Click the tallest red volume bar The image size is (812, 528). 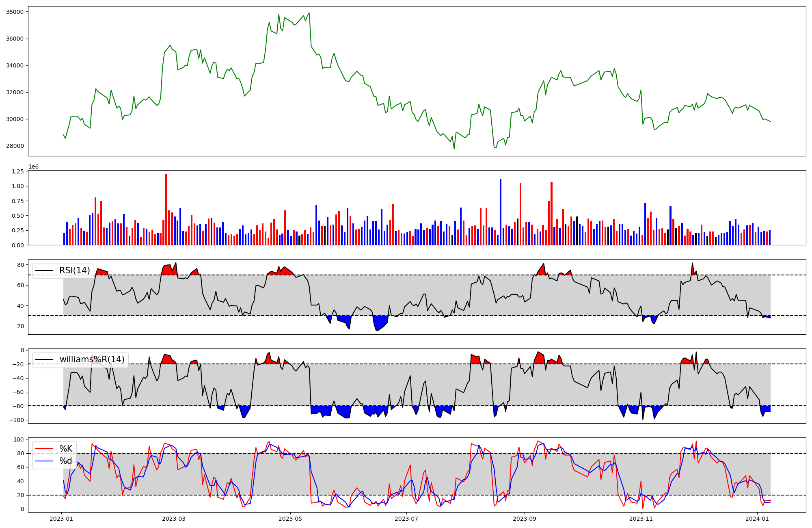(166, 209)
